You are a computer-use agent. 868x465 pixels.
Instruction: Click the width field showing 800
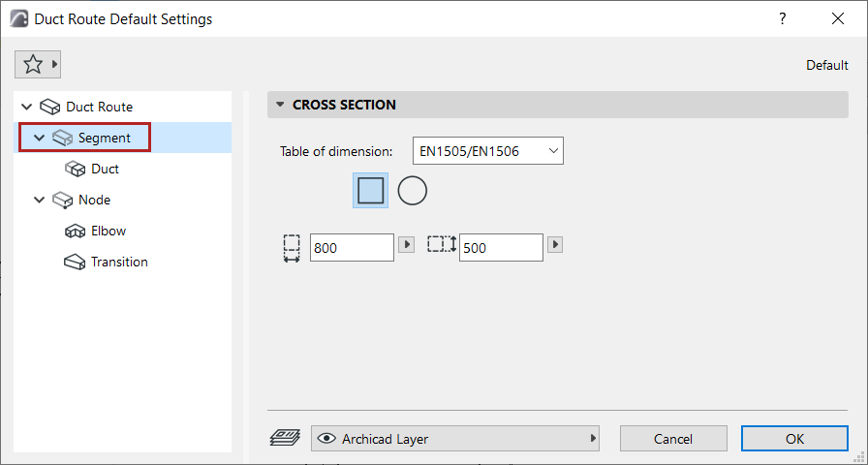[351, 248]
